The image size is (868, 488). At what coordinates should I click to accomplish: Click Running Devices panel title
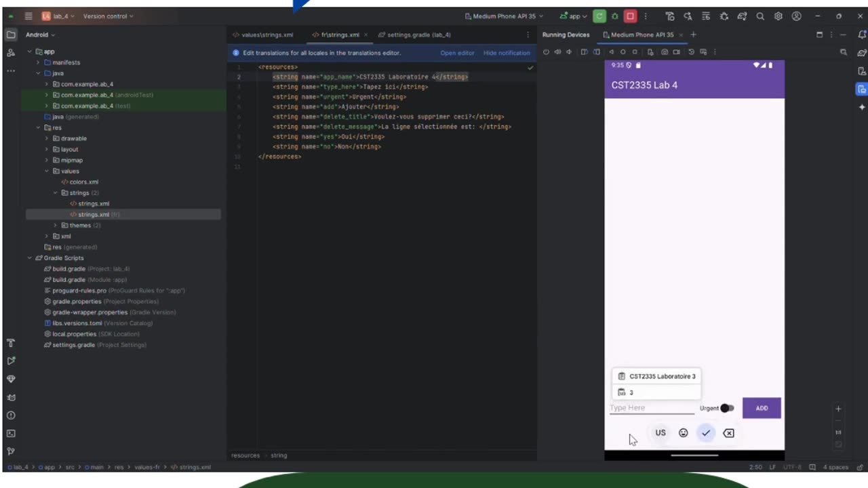[566, 35]
